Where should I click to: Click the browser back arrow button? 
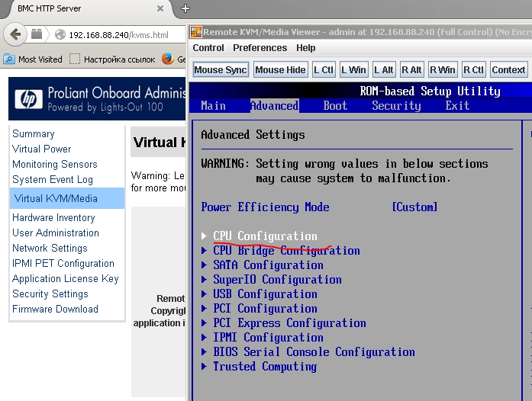(15, 34)
